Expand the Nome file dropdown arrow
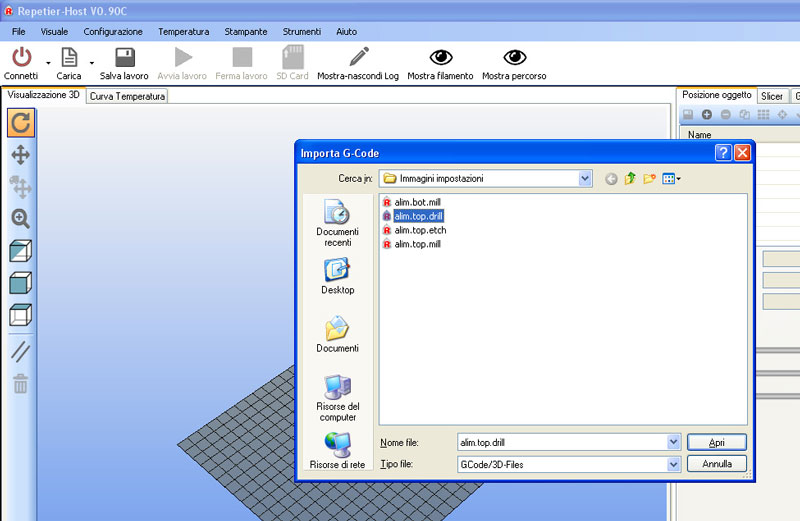800x521 pixels. (673, 442)
